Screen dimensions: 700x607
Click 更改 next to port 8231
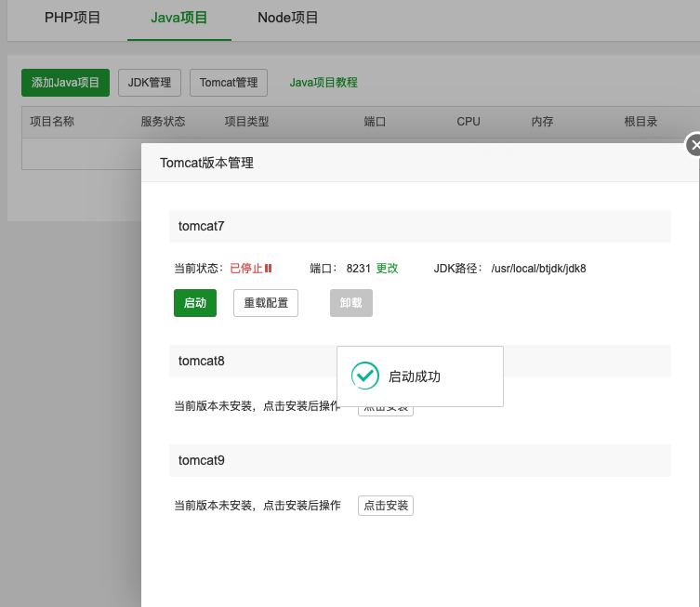click(x=387, y=269)
